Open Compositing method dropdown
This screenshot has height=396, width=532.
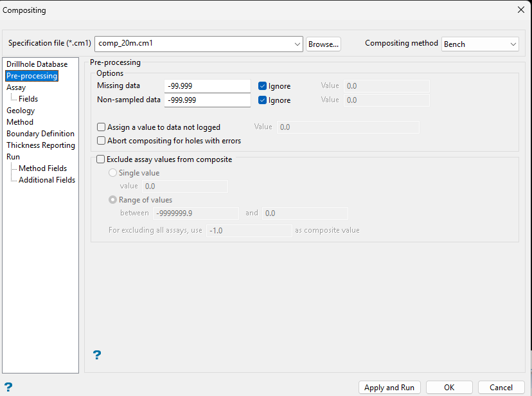[480, 44]
